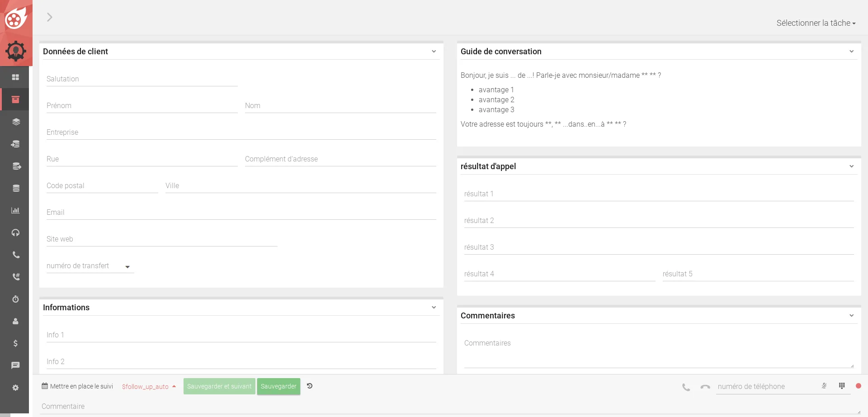868x417 pixels.
Task: Open the plain database stack icon
Action: [16, 188]
